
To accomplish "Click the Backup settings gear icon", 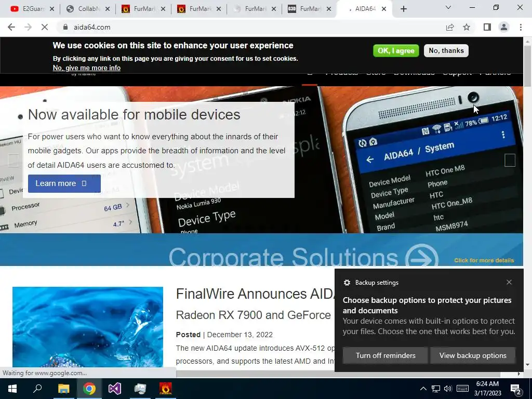I will pos(347,283).
